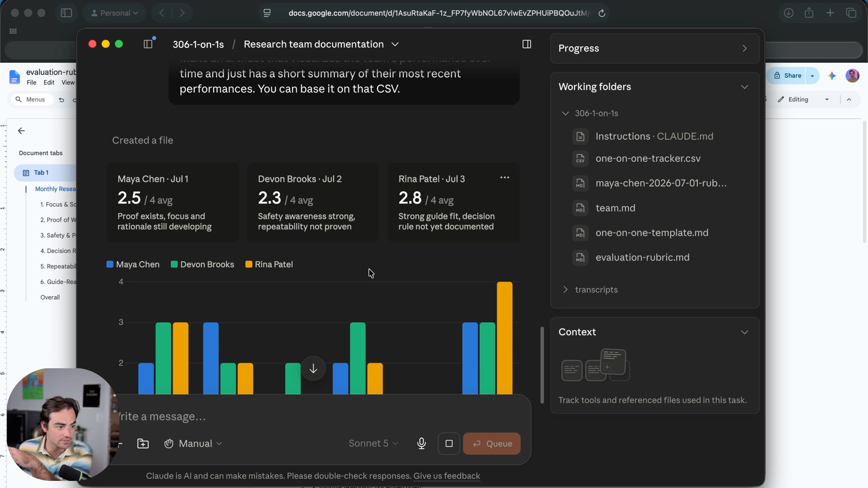
Task: Go forward with Safari's forward arrow
Action: pyautogui.click(x=182, y=13)
